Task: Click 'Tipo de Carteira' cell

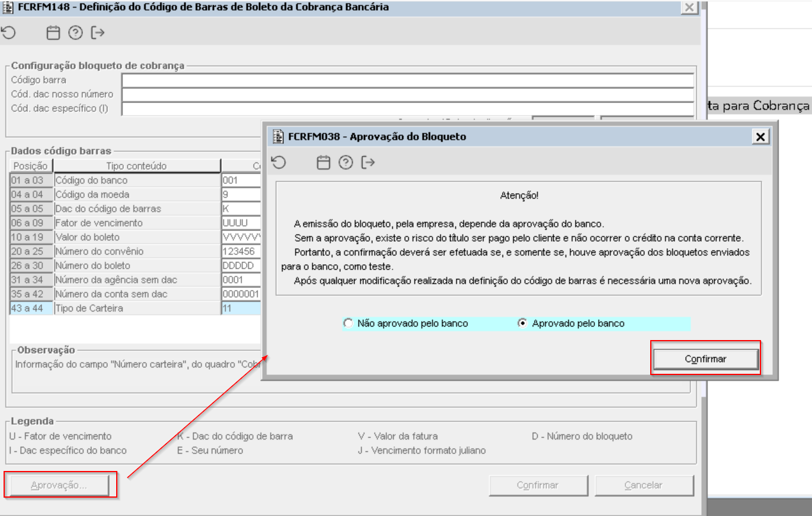Action: point(137,308)
